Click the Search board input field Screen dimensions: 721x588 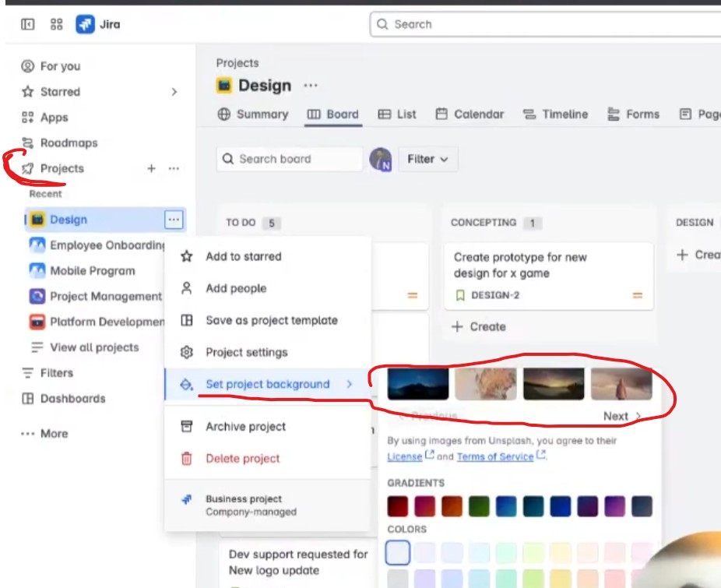tap(289, 159)
